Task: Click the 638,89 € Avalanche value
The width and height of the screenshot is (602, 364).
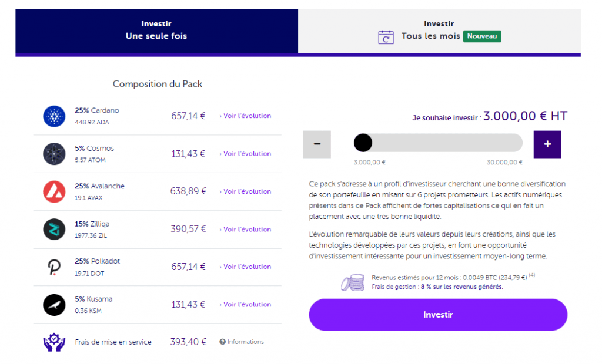Action: tap(188, 191)
